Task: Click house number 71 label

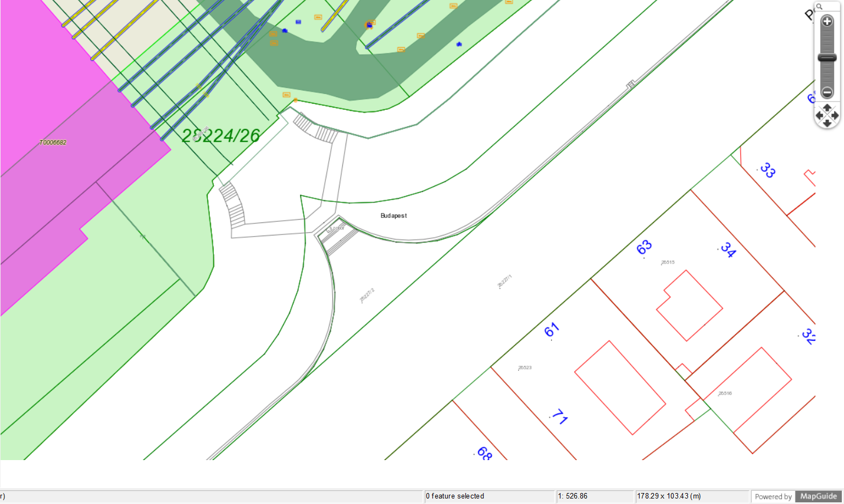Action: coord(559,417)
